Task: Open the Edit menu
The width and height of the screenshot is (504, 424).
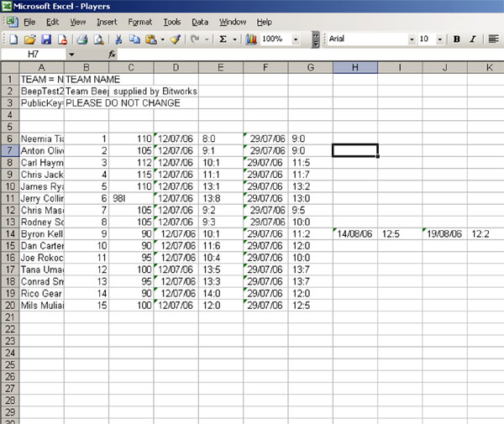Action: click(52, 22)
